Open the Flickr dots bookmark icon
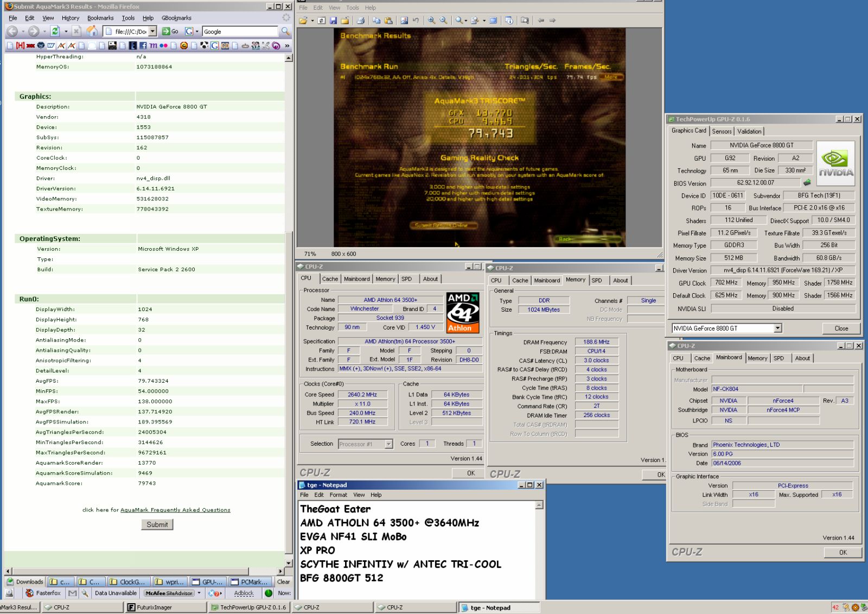The height and width of the screenshot is (614, 868). coord(163,46)
